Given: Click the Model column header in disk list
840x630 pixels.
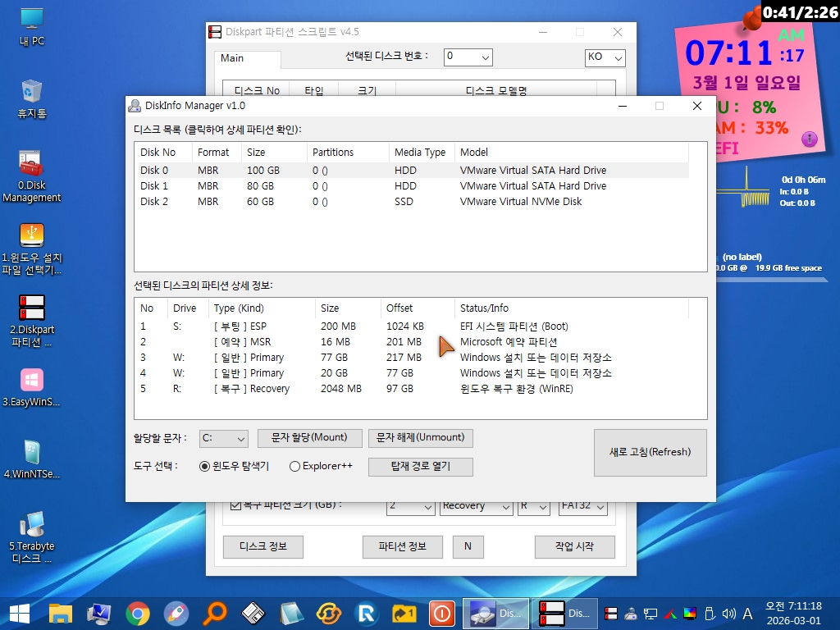Looking at the screenshot, I should (572, 152).
